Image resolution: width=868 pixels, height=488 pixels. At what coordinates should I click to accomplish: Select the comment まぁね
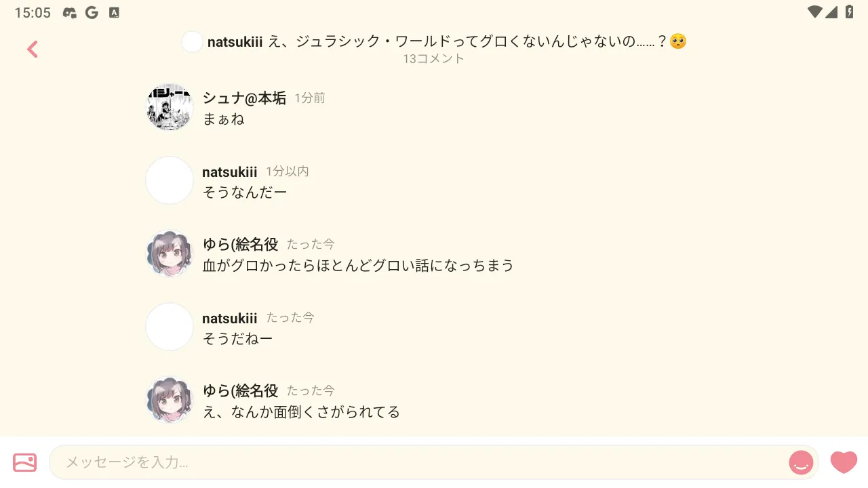point(223,119)
